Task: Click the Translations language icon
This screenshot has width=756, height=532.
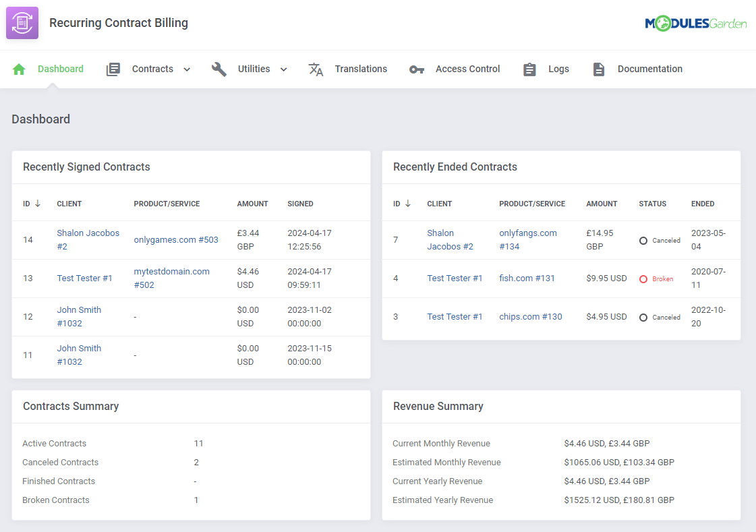Action: coord(316,69)
